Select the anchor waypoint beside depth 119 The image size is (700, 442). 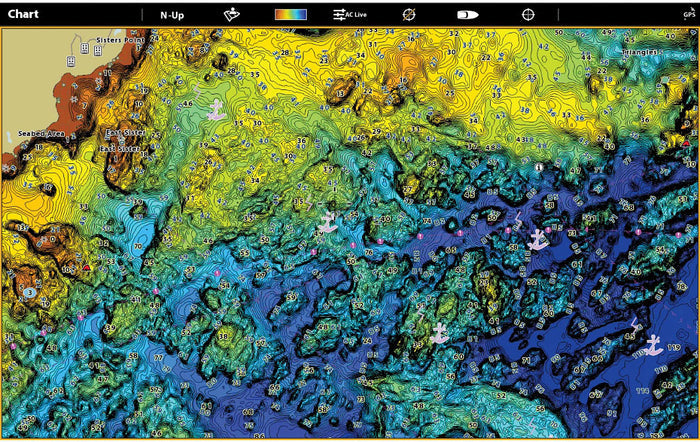pos(653,345)
